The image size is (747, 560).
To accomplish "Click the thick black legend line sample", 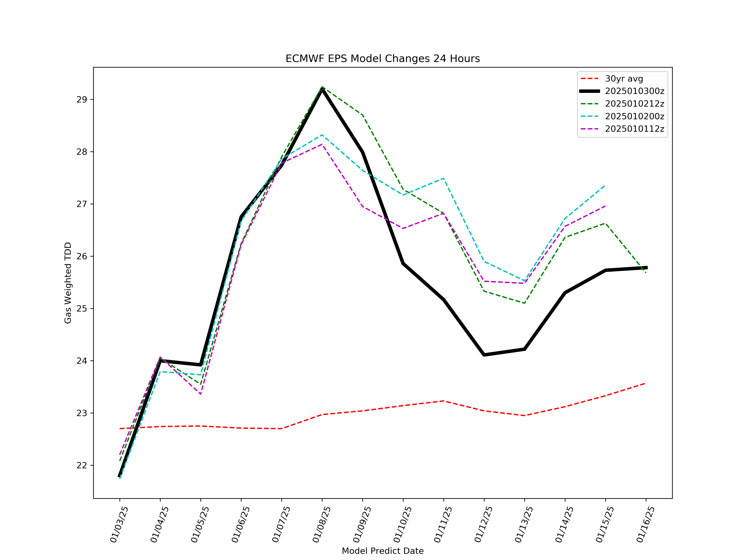I will tap(590, 91).
